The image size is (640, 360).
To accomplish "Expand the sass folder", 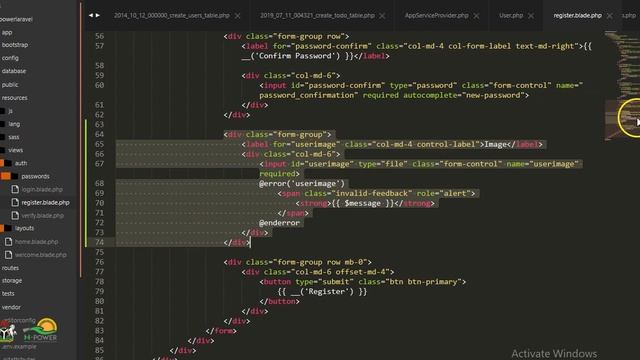I will click(14, 137).
